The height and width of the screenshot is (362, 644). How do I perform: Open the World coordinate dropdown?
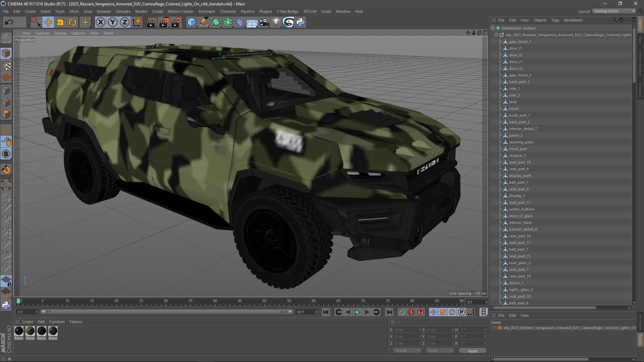click(x=407, y=351)
